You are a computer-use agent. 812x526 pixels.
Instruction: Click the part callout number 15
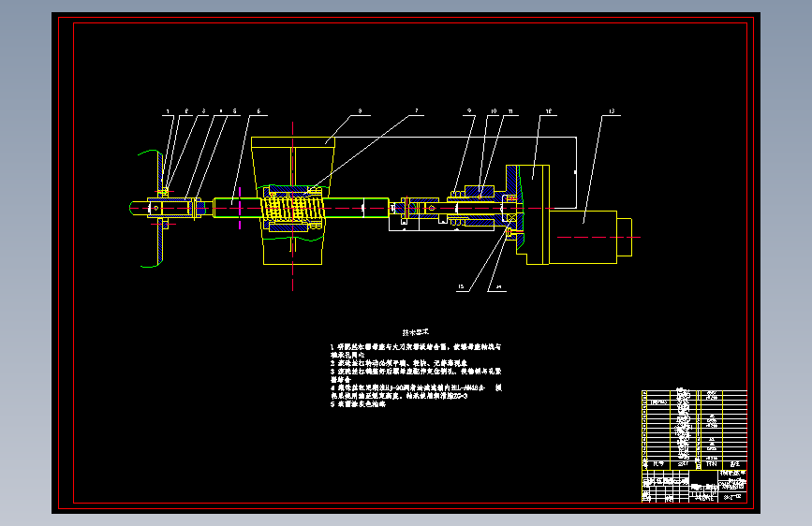coord(461,286)
